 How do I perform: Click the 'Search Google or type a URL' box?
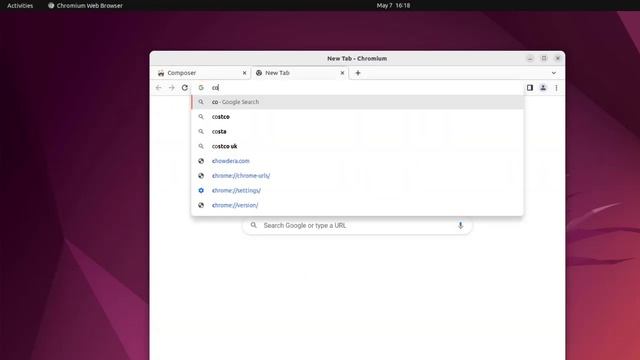[357, 225]
